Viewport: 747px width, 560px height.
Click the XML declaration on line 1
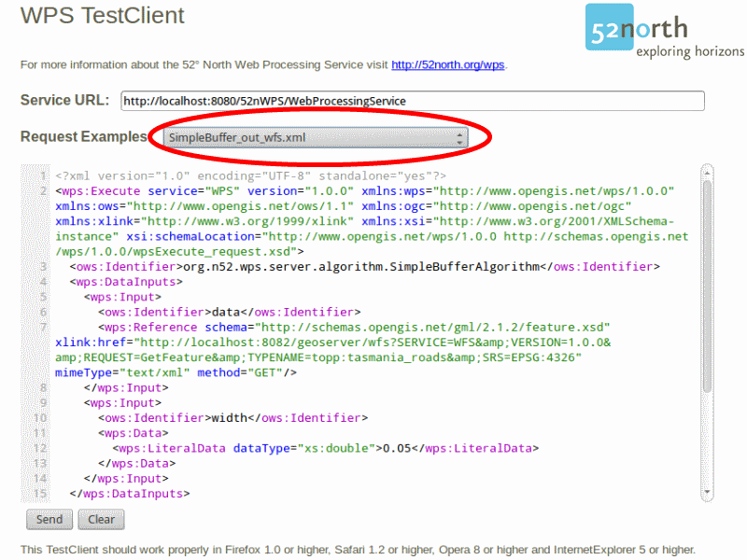[250, 176]
